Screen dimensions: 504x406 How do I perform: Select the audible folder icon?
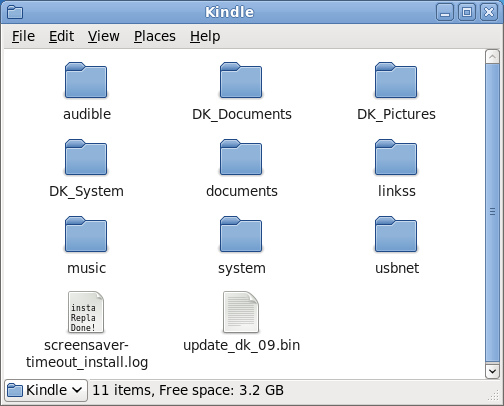point(86,80)
